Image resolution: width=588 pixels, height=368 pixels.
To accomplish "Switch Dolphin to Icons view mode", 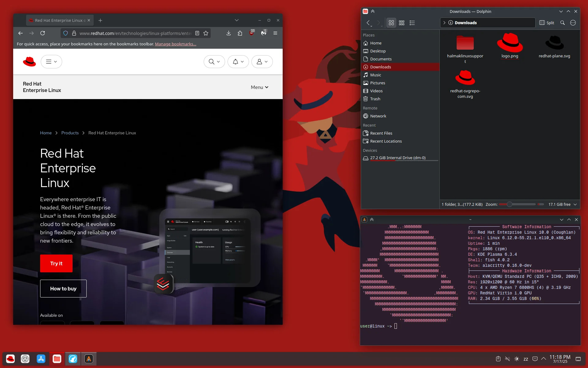I will click(x=391, y=23).
